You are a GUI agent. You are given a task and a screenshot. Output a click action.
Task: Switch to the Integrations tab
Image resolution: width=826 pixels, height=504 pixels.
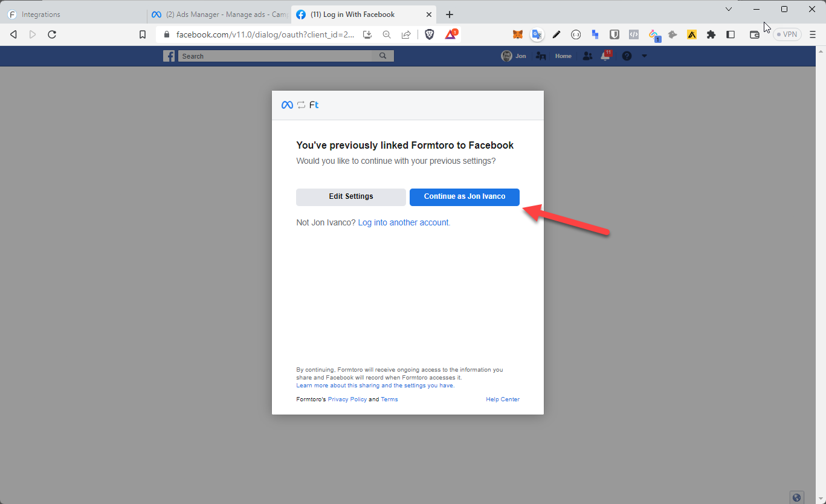tap(74, 15)
